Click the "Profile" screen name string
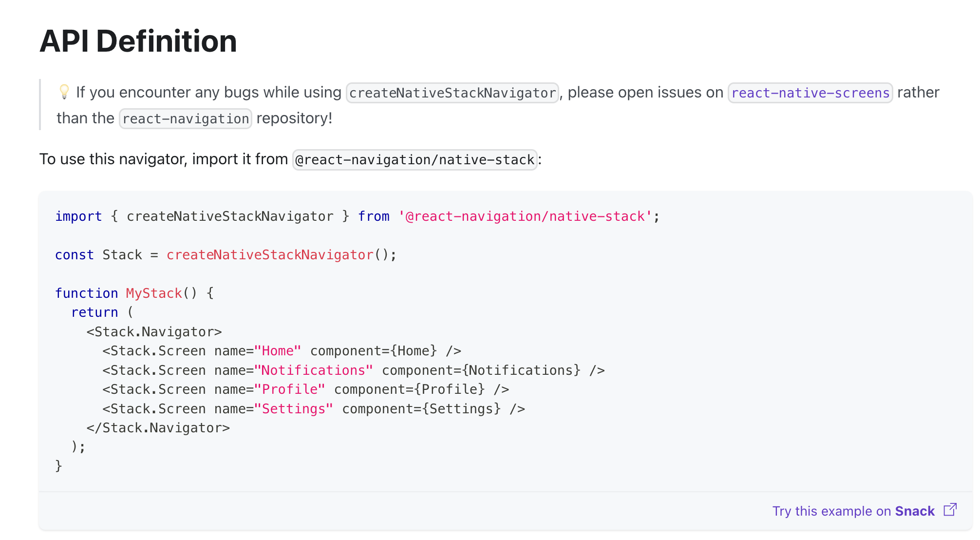980x540 pixels. tap(289, 389)
